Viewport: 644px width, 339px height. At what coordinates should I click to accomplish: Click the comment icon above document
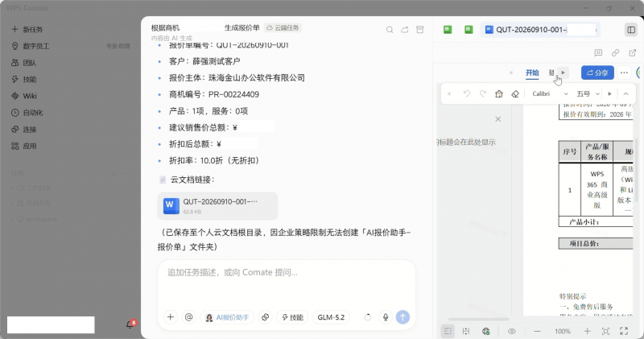point(598,52)
